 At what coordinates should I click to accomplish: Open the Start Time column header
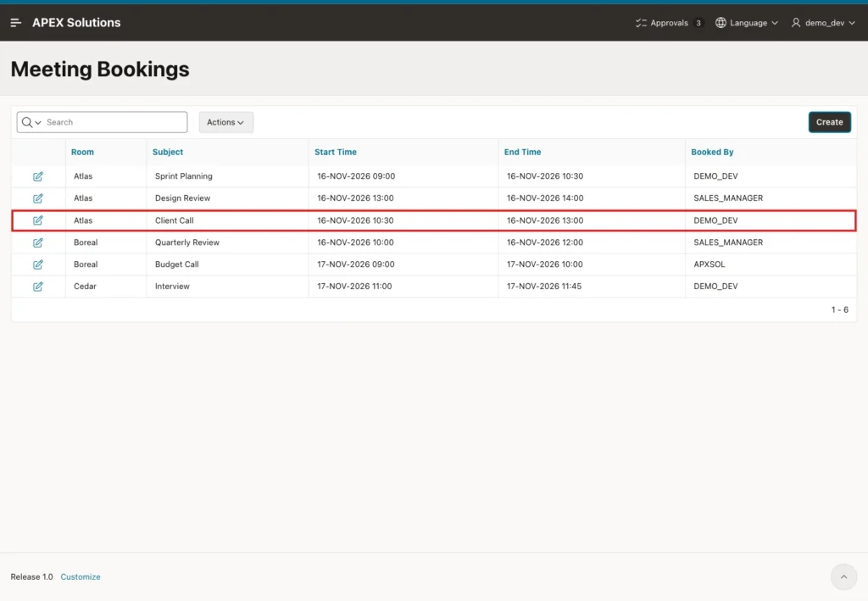coord(336,153)
